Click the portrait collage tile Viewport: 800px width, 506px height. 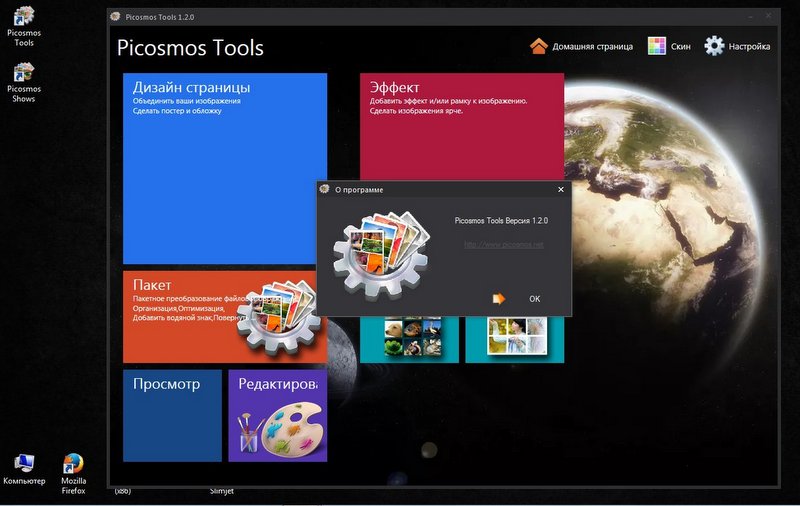click(x=515, y=339)
